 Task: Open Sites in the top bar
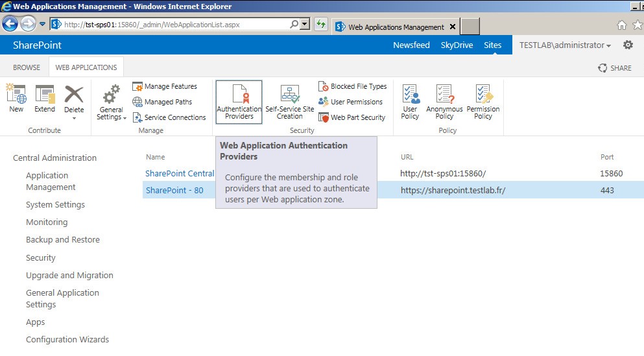click(x=492, y=45)
